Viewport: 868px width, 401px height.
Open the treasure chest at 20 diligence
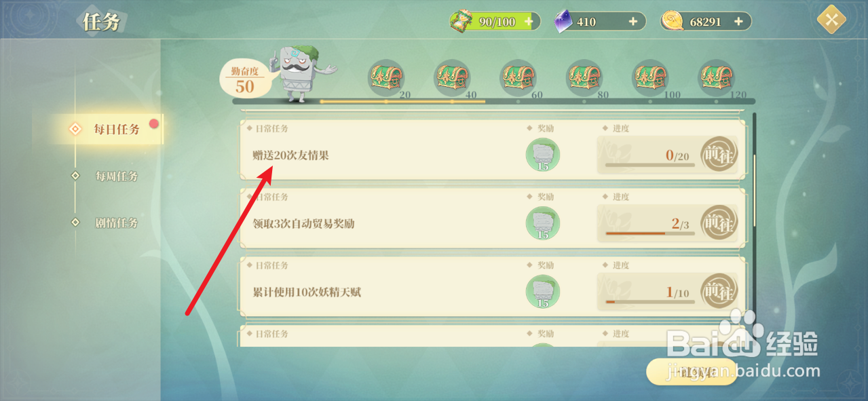[x=386, y=77]
